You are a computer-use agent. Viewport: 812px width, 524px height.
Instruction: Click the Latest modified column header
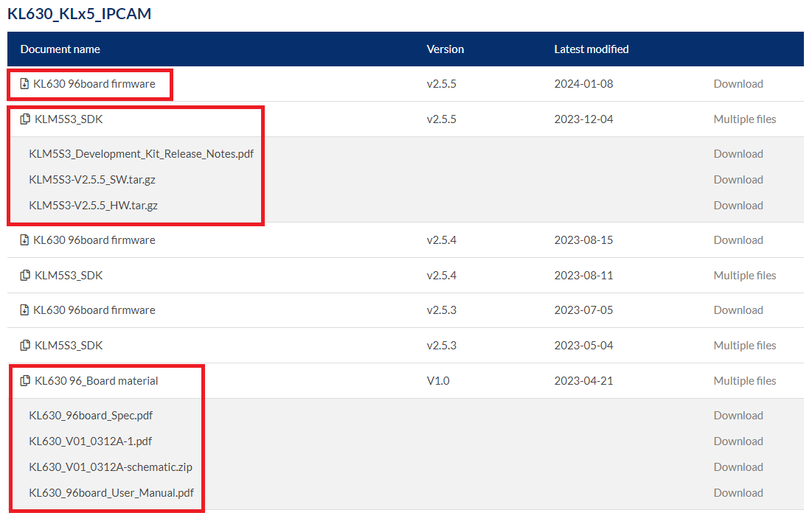(x=591, y=49)
